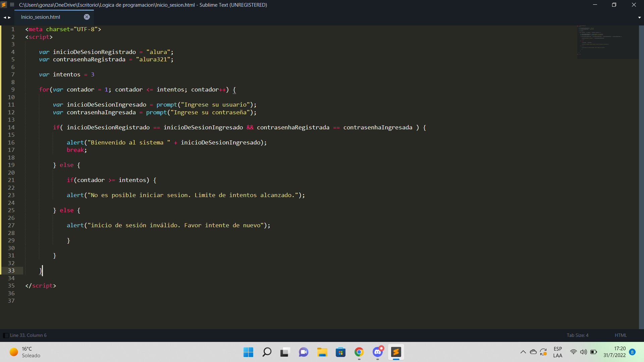Close the Inicio_sesion.html tab
The image size is (644, 362).
point(87,17)
